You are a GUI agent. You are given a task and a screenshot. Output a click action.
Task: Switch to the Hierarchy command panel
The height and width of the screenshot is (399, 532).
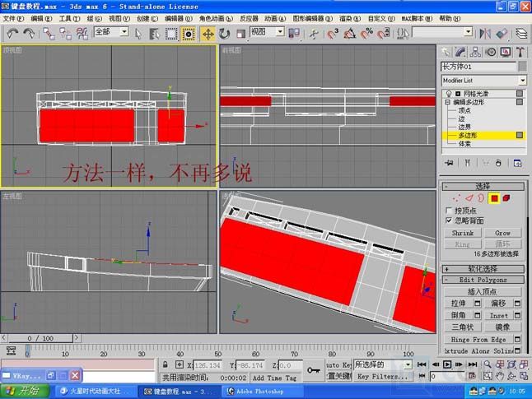click(x=475, y=52)
